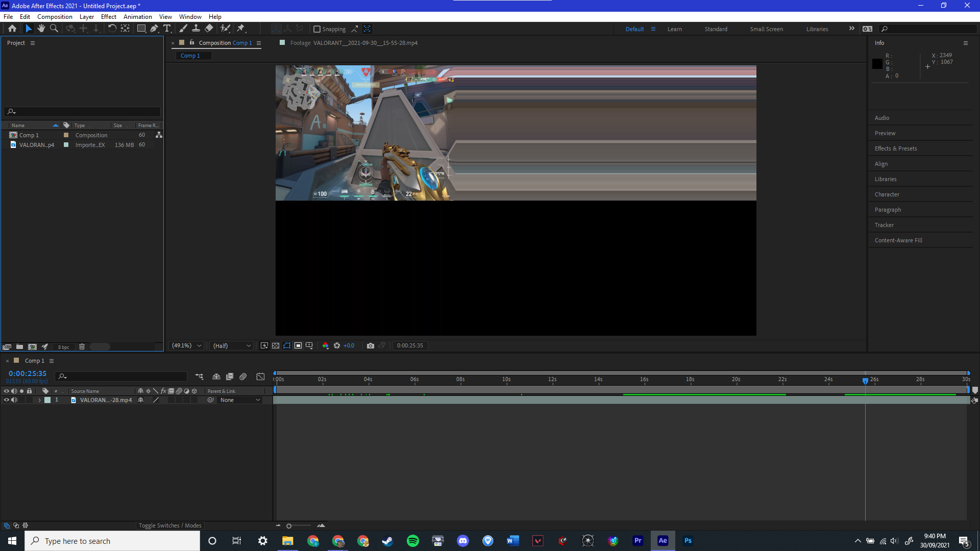Select the Hand tool
Viewport: 980px width, 551px height.
tap(41, 29)
